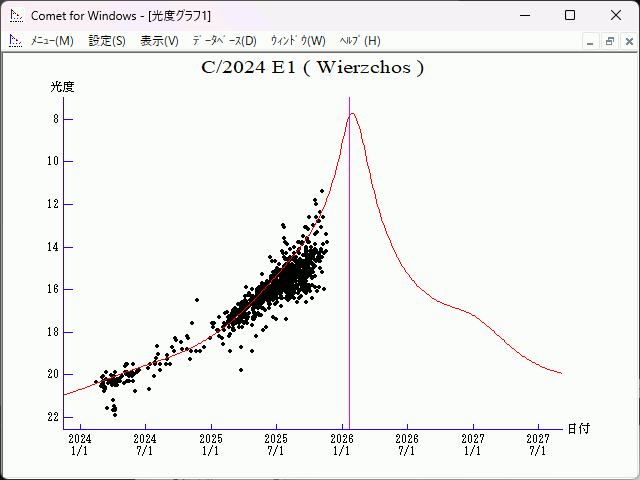Click the Comet app icon in title bar
Image resolution: width=640 pixels, height=480 pixels.
16,15
